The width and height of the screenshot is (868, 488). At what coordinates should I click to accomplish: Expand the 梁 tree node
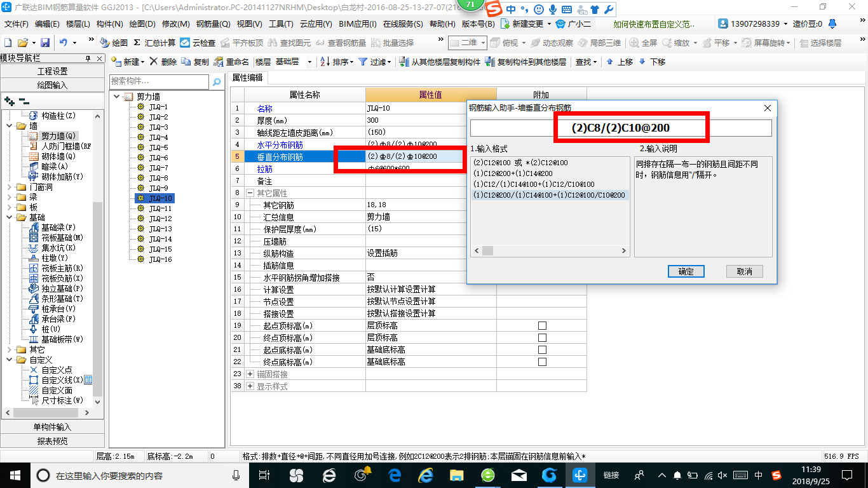(10, 197)
